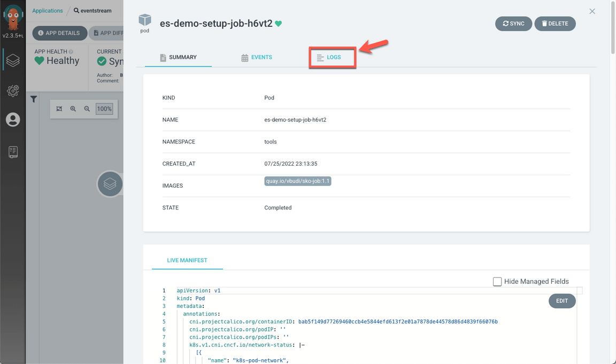616x364 pixels.
Task: Click the filter funnel icon
Action: click(x=34, y=99)
